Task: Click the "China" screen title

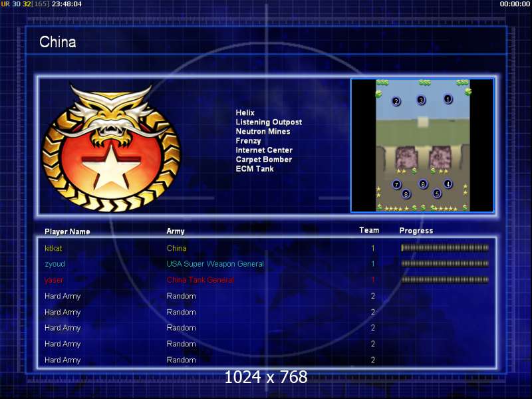Action: 58,42
